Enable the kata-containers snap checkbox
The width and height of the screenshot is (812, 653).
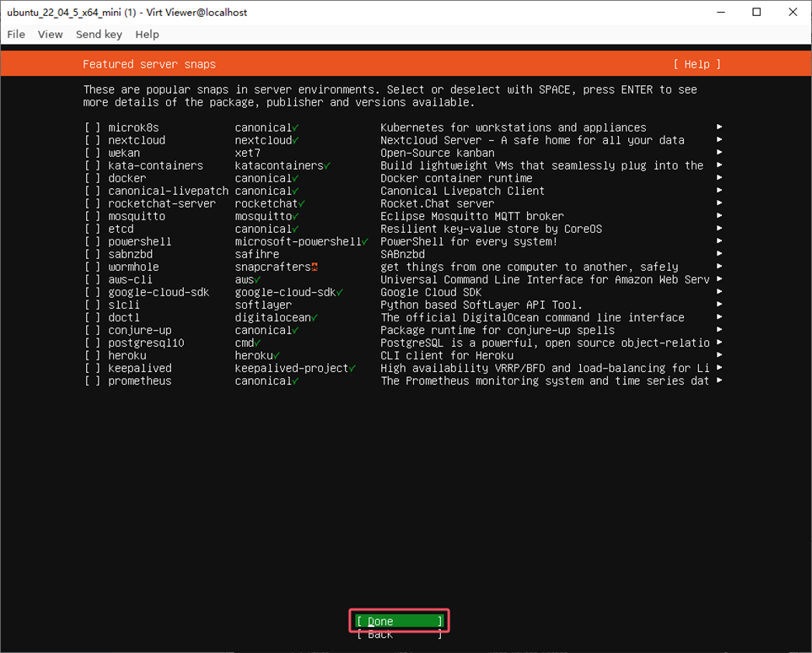(92, 166)
